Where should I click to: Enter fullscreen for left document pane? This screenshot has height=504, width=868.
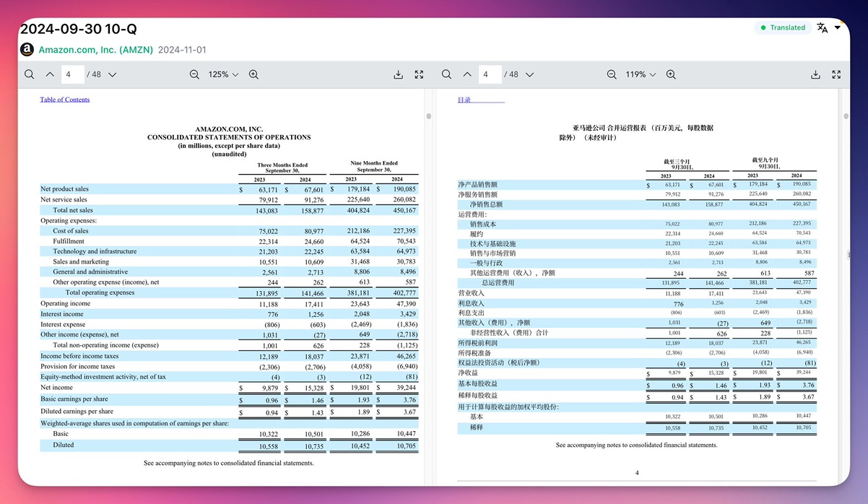[419, 74]
